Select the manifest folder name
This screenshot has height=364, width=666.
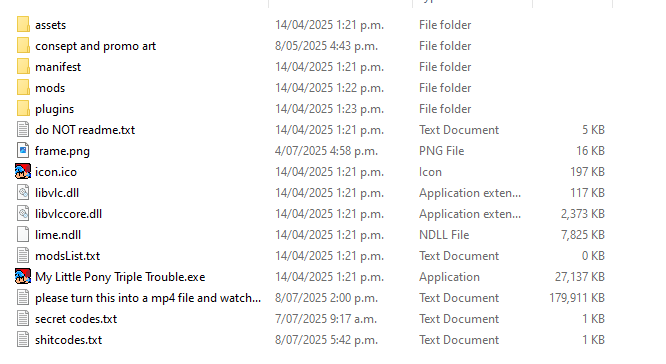pos(58,67)
